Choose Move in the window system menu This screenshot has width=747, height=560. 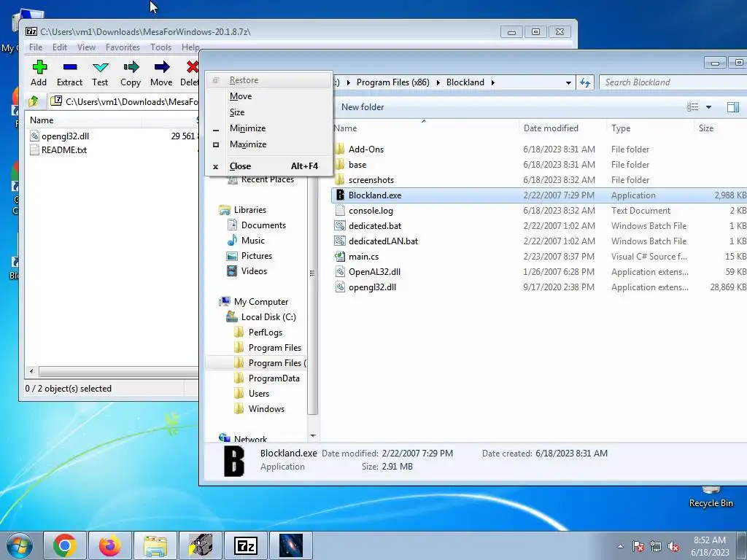click(269, 96)
